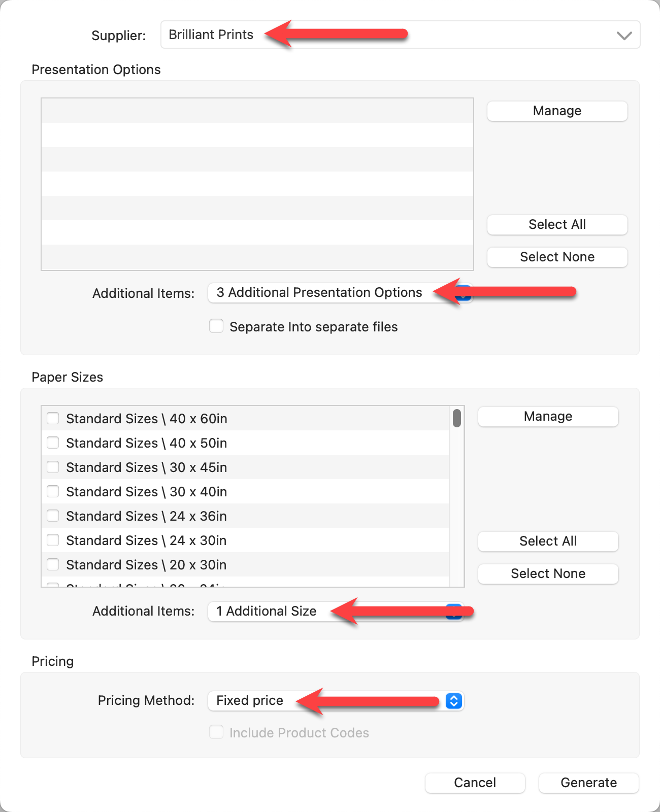The image size is (660, 812).
Task: Click the Pricing Method stepper arrows
Action: [x=454, y=701]
